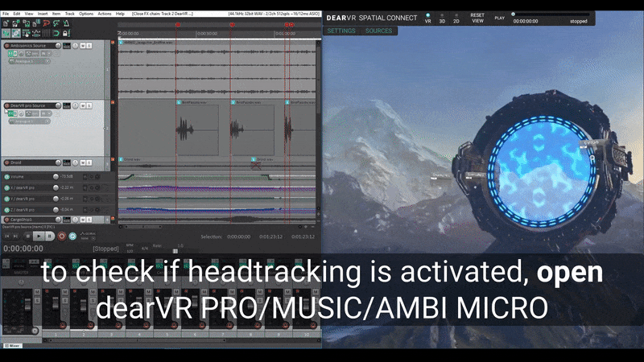The width and height of the screenshot is (644, 362).
Task: Open the File menu in REAPER
Action: [x=6, y=14]
